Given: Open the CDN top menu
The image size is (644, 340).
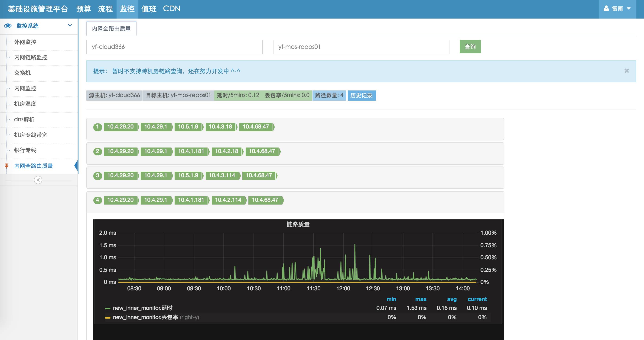Looking at the screenshot, I should [172, 9].
